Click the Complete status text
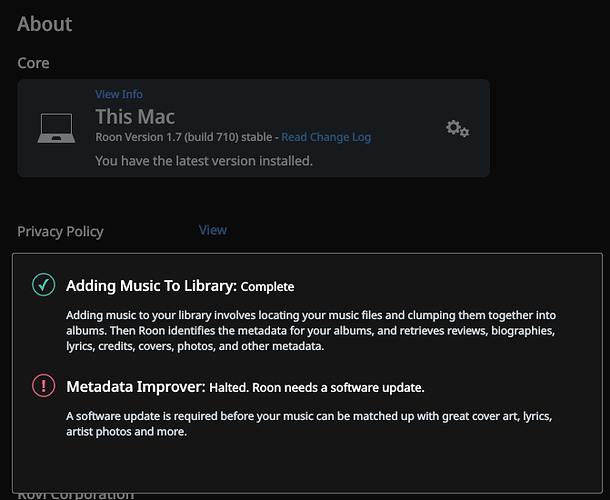610x500 pixels. tap(268, 287)
